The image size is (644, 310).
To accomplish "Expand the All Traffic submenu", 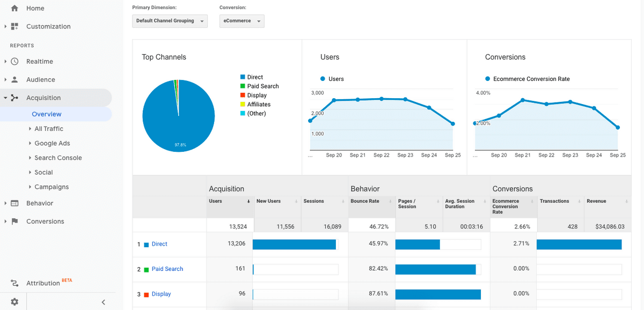I will pos(30,129).
